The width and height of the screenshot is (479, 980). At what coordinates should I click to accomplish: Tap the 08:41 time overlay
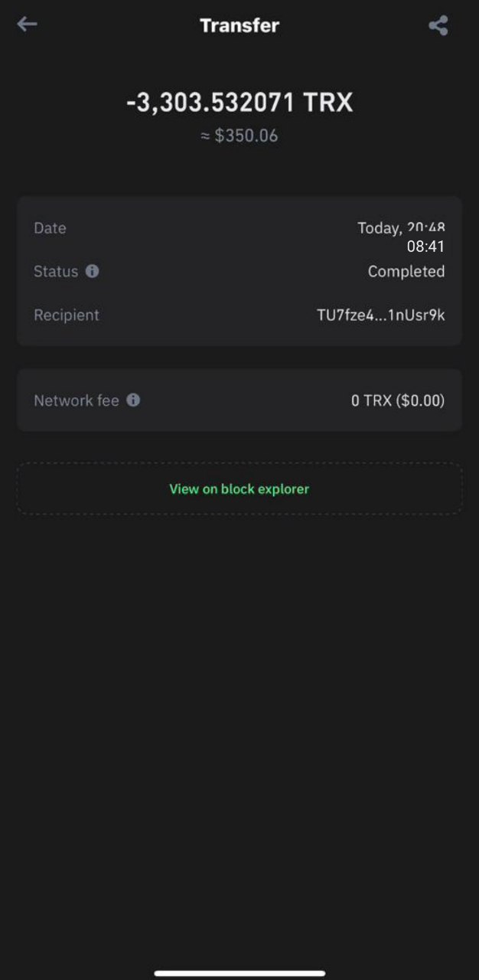click(425, 247)
